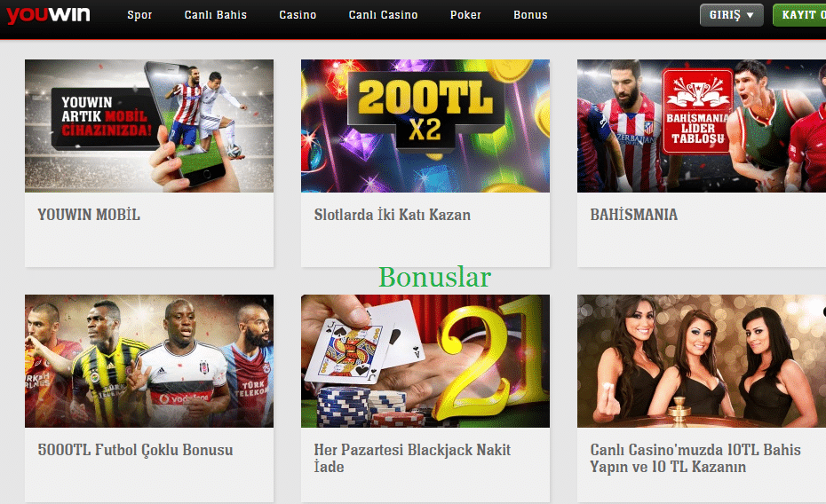Screen dimensions: 826x504
Task: Click the YOUWIN MOBİL title link
Action: pos(89,215)
